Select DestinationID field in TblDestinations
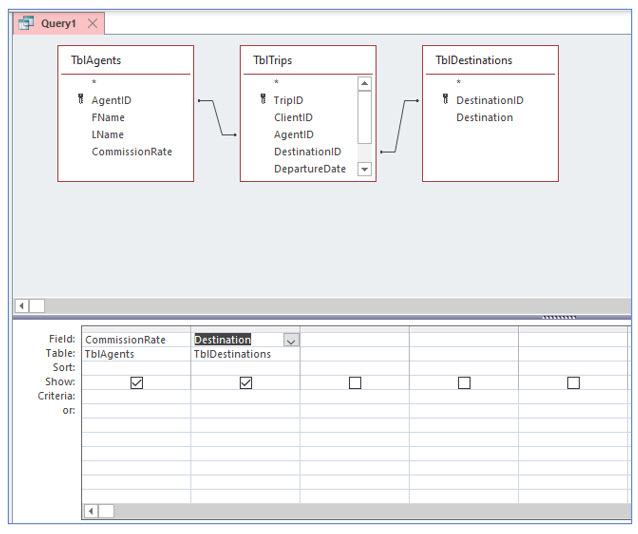Screen dimensions: 638x534 pos(490,100)
